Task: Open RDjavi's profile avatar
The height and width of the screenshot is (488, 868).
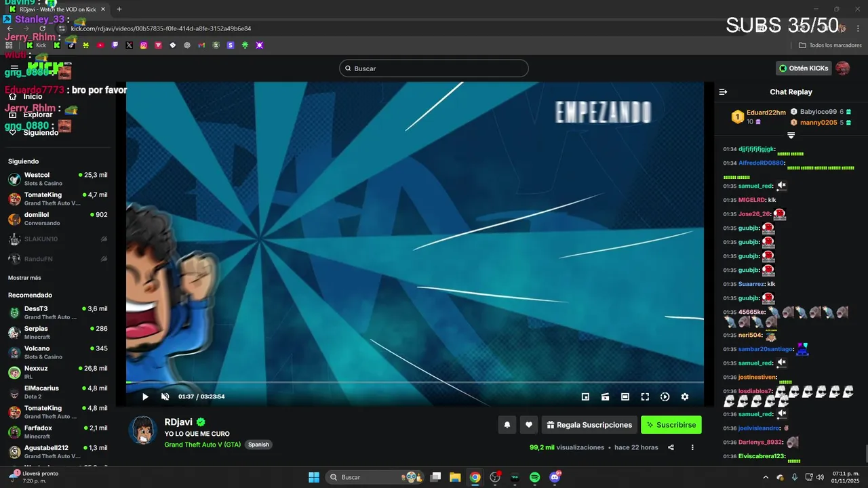Action: pyautogui.click(x=143, y=430)
